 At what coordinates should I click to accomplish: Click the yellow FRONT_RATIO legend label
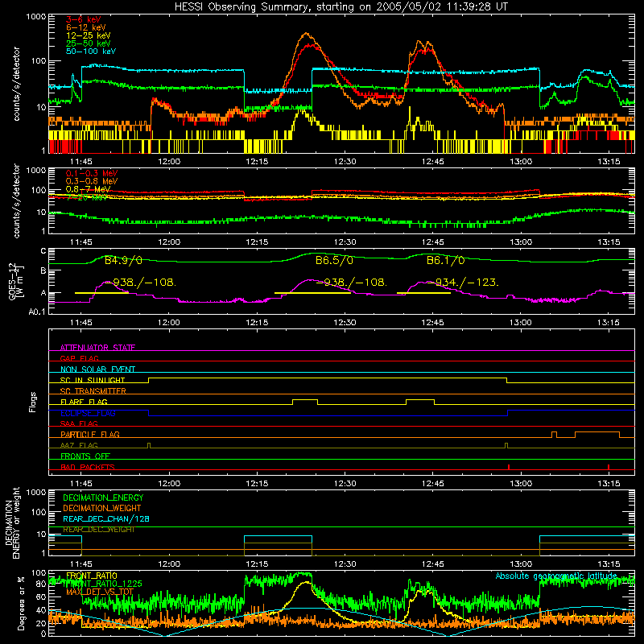pyautogui.click(x=92, y=576)
